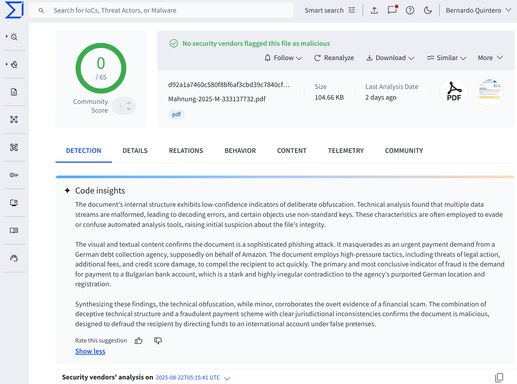Open the API key sidebar icon
The width and height of the screenshot is (517, 384).
click(x=14, y=175)
